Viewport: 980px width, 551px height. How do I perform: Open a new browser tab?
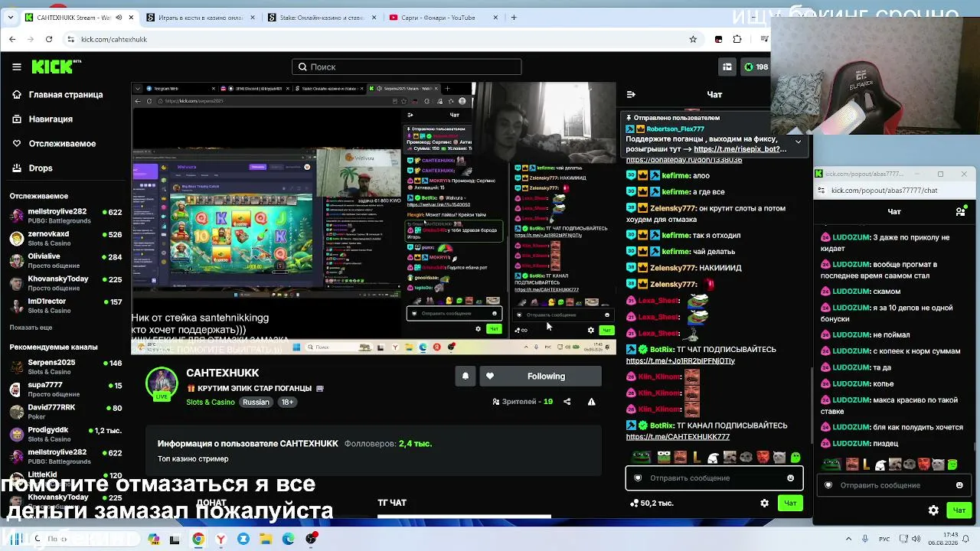514,18
